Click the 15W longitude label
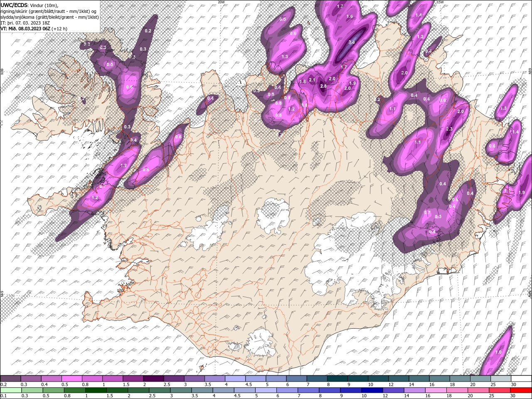This screenshot has width=532, height=399. pyautogui.click(x=441, y=2)
